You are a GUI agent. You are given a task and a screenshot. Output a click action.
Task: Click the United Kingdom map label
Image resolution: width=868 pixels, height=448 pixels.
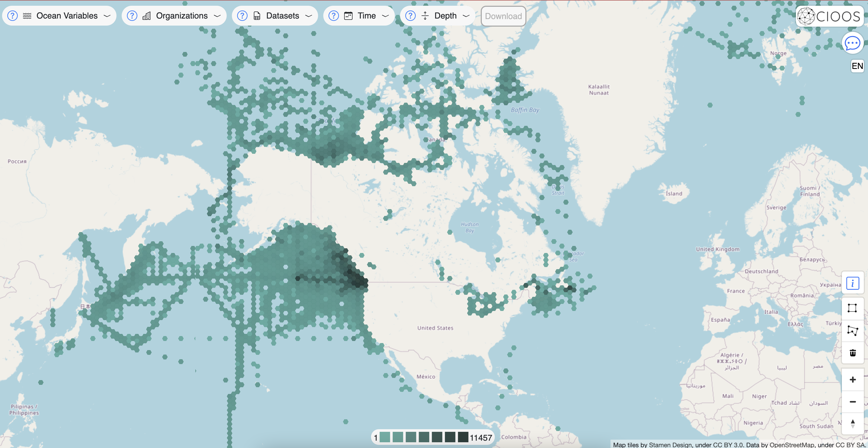tap(718, 249)
